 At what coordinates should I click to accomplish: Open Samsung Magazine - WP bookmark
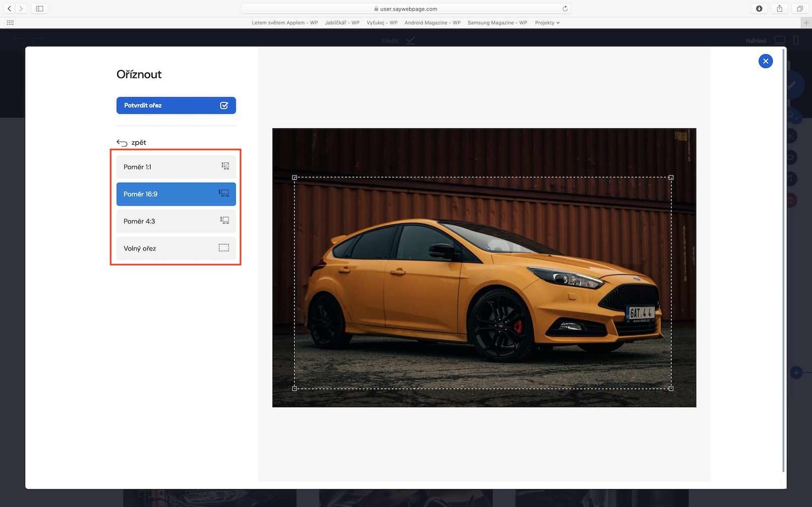[497, 23]
